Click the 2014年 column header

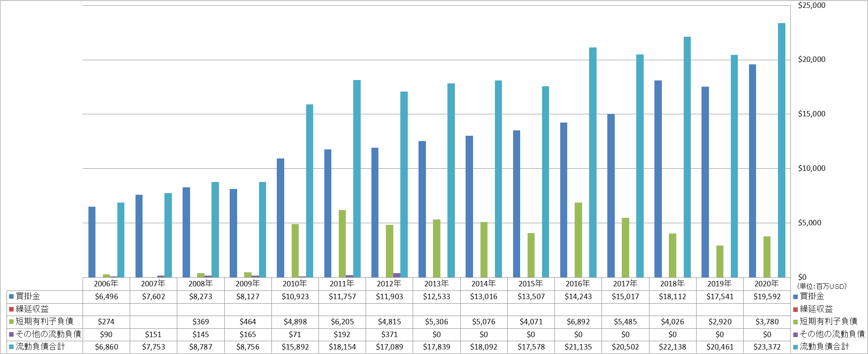[x=484, y=284]
